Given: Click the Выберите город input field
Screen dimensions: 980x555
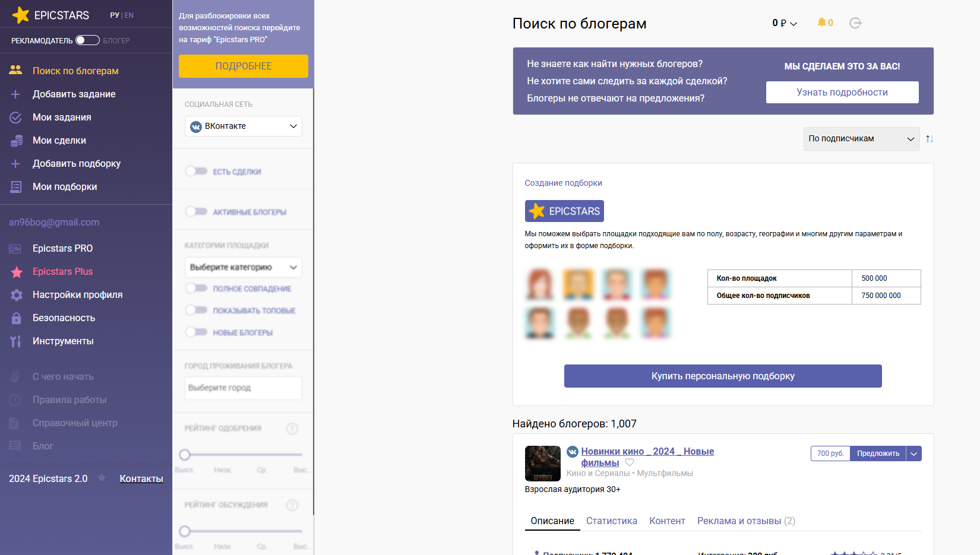Looking at the screenshot, I should pyautogui.click(x=244, y=388).
